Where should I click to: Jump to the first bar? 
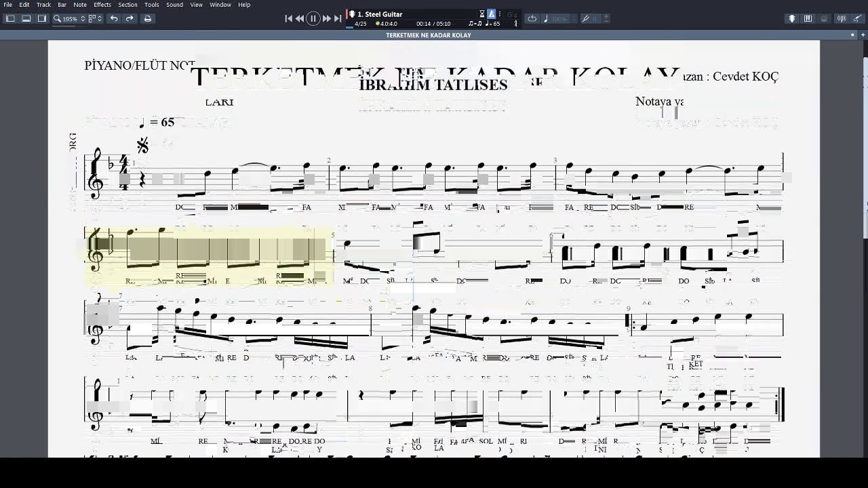[288, 18]
